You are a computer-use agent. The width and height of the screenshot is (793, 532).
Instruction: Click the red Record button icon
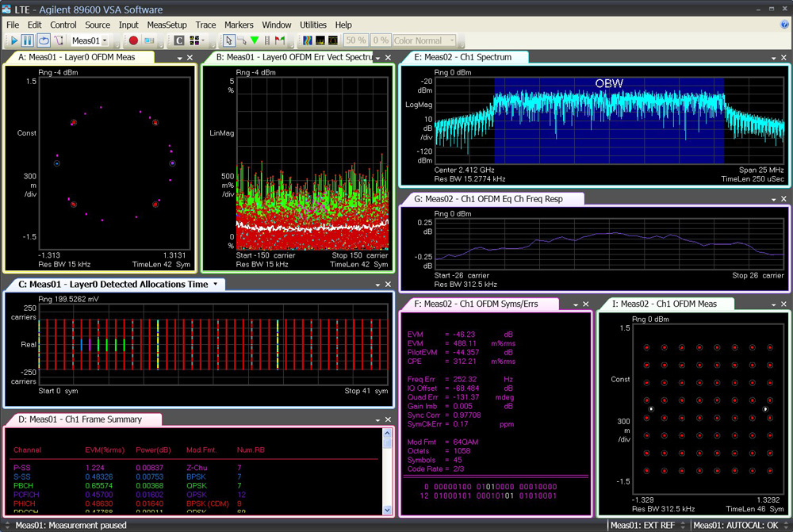pyautogui.click(x=133, y=40)
